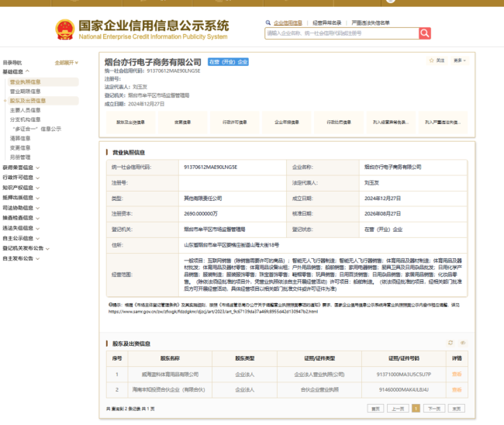Switch to 经营异常名录 search tab
The image size is (504, 425).
(x=327, y=22)
